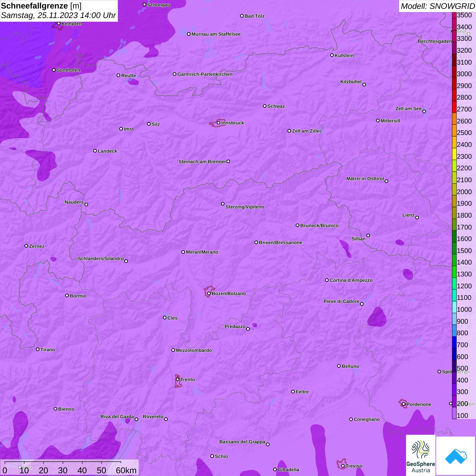Click the Steinach am Brenner label

(x=202, y=161)
